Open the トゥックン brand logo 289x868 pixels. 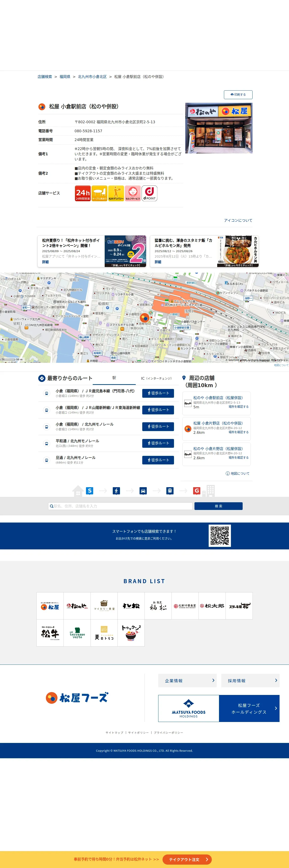pos(131,633)
